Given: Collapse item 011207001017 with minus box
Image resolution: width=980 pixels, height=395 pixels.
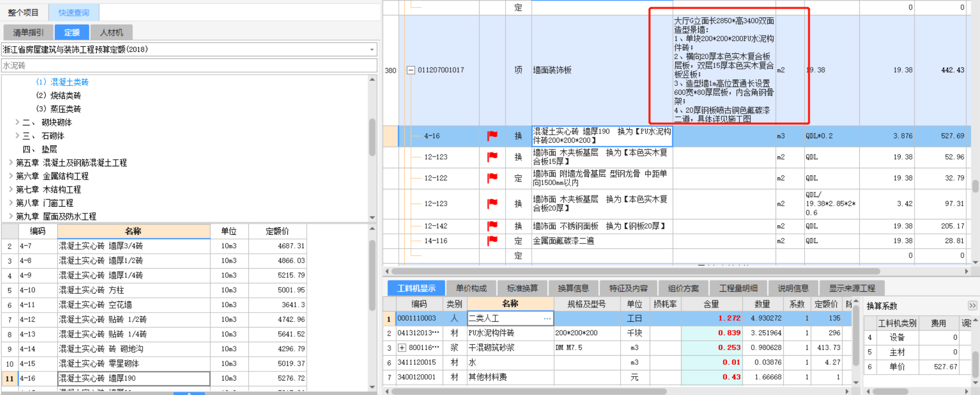Looking at the screenshot, I should tap(411, 70).
